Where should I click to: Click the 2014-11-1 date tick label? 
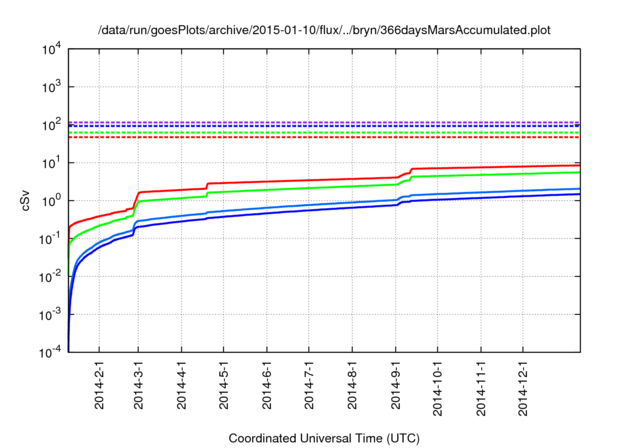coord(481,387)
